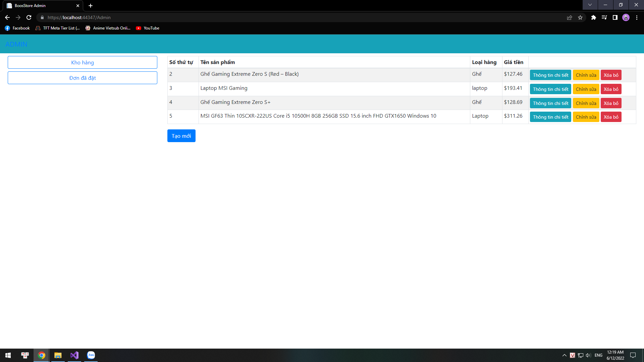Expand hidden icons in the system tray
Screen dimensions: 644x362
(x=564, y=355)
